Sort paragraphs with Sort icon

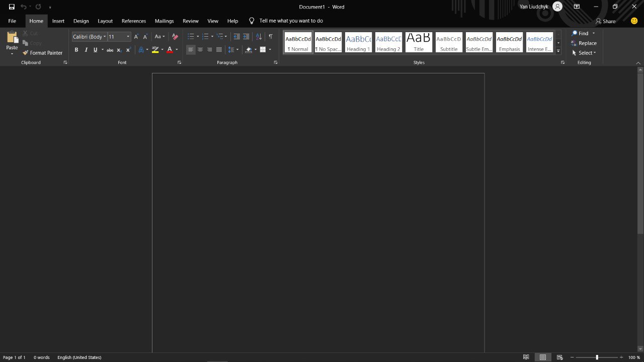(259, 37)
